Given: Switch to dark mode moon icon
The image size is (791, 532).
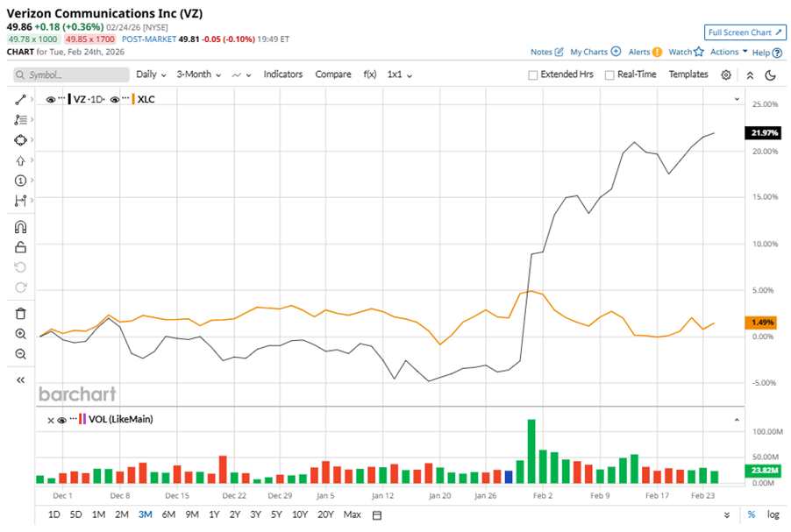Looking at the screenshot, I should [x=770, y=75].
